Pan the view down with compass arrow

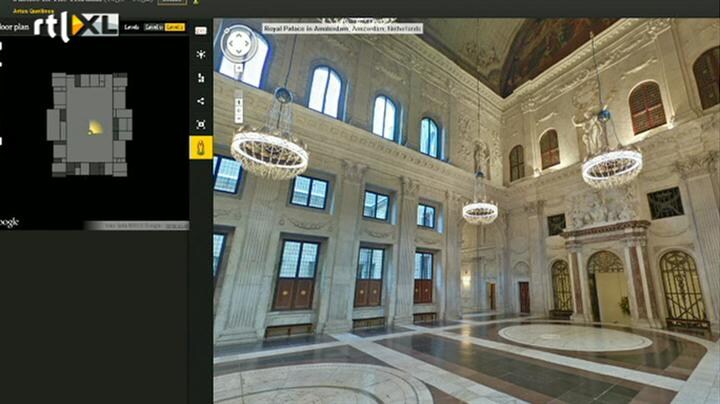point(238,53)
